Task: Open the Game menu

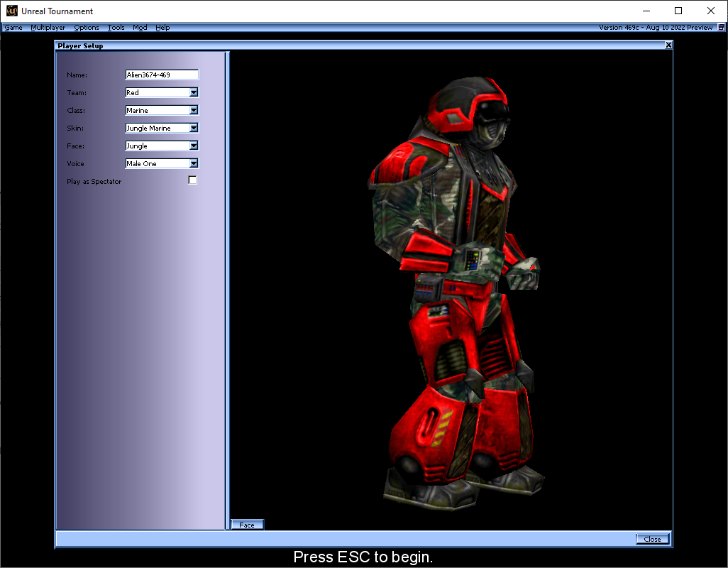Action: coord(13,28)
